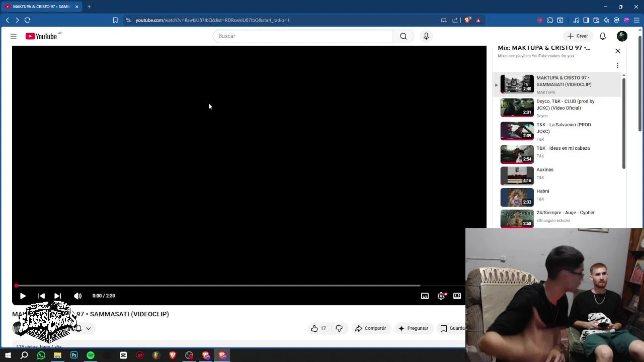Go forward in browser history
This screenshot has height=362, width=644.
[x=17, y=20]
